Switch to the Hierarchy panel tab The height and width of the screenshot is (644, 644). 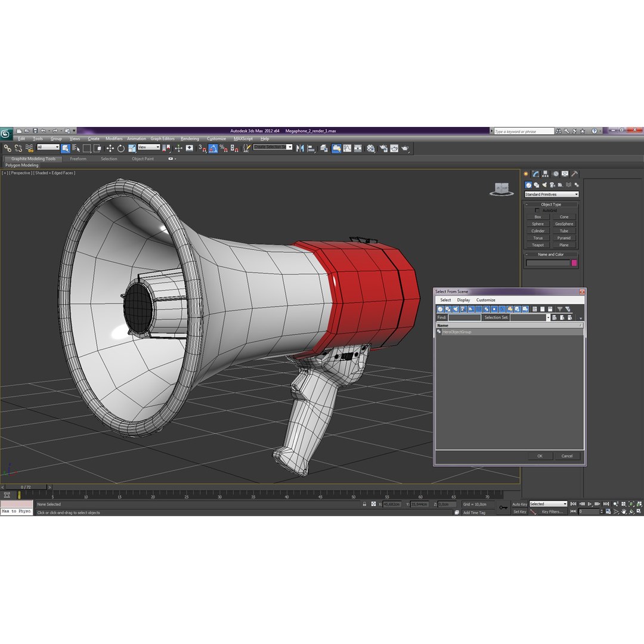[546, 174]
